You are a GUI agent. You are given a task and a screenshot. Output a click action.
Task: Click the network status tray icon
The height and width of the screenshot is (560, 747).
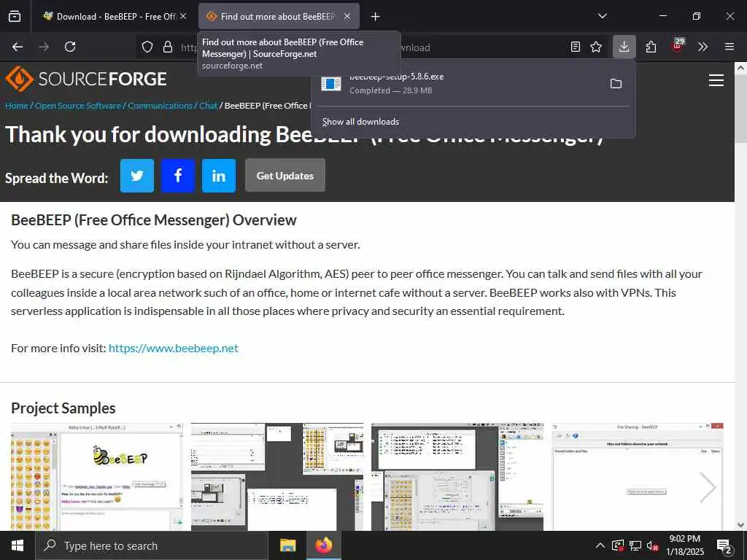pos(635,545)
